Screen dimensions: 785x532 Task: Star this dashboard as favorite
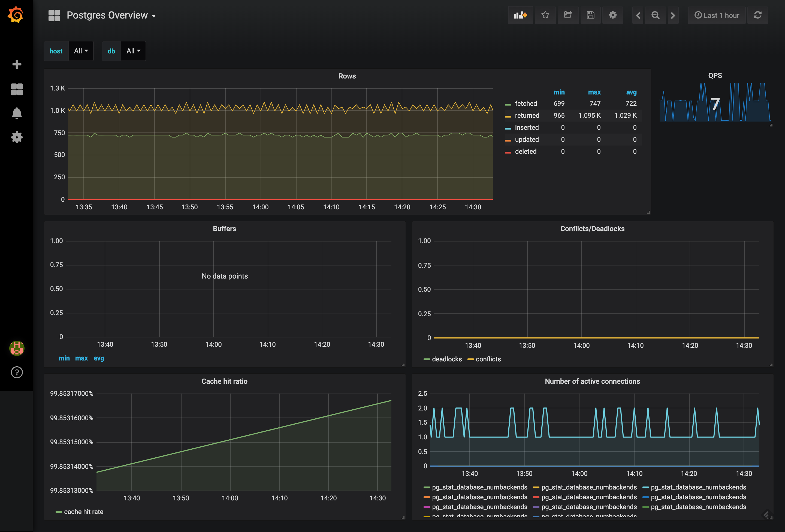[545, 15]
